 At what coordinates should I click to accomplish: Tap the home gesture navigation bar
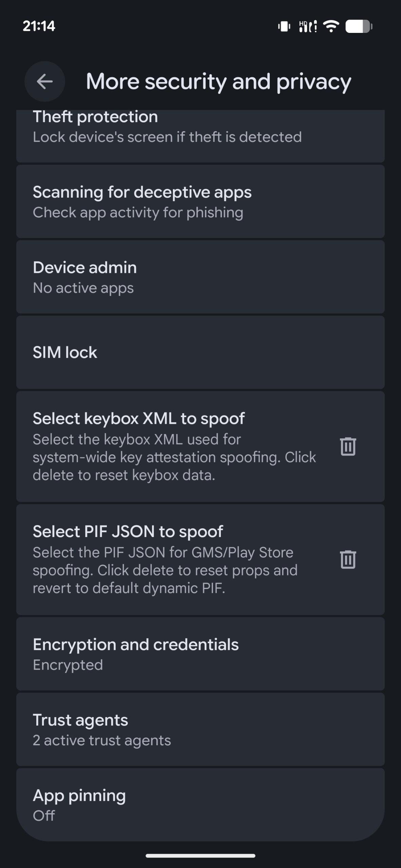click(x=200, y=855)
